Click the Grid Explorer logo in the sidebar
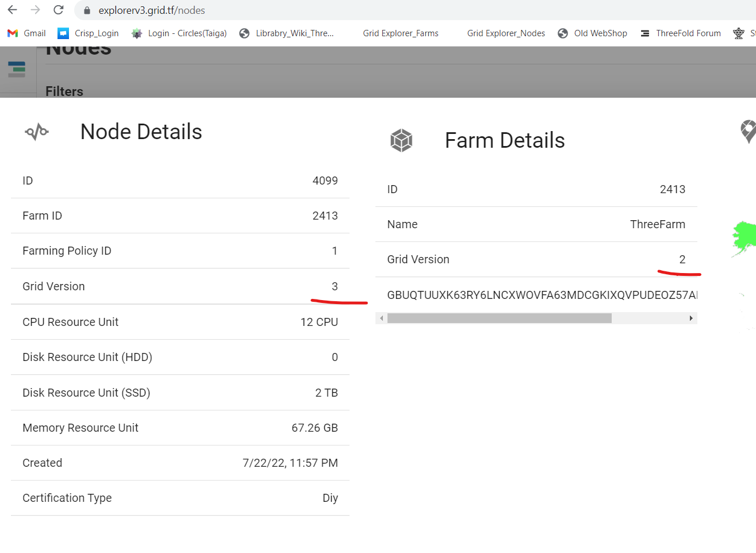The height and width of the screenshot is (553, 756). [x=17, y=69]
